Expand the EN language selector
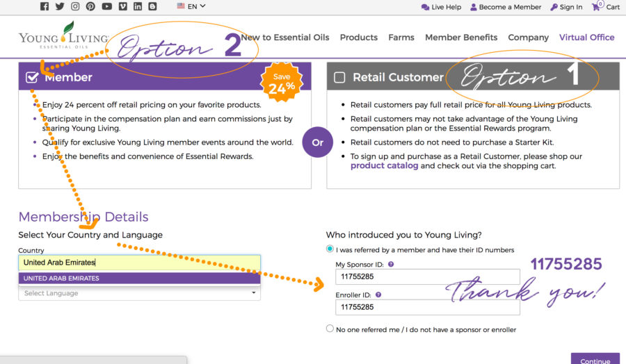This screenshot has height=364, width=626. coord(191,6)
